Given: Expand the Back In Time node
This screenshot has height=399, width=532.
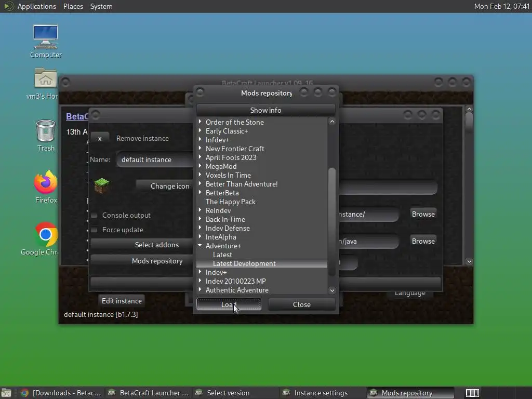Looking at the screenshot, I should [200, 219].
